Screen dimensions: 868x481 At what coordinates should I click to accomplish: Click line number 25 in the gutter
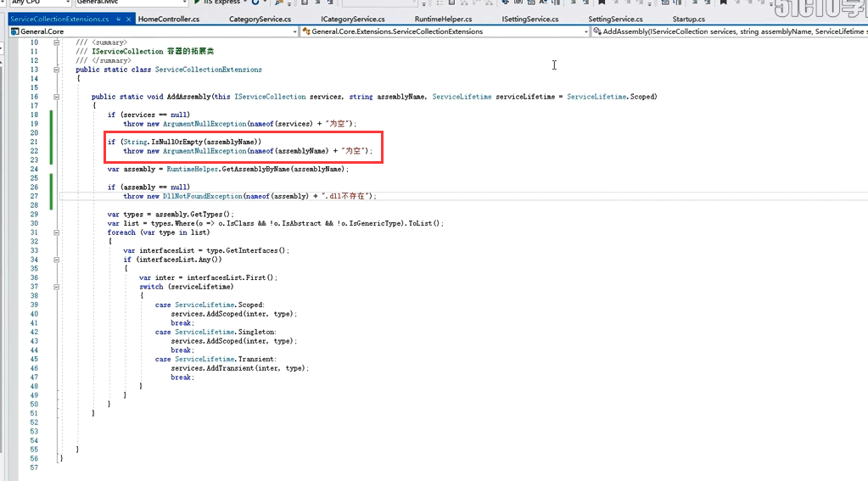[34, 178]
